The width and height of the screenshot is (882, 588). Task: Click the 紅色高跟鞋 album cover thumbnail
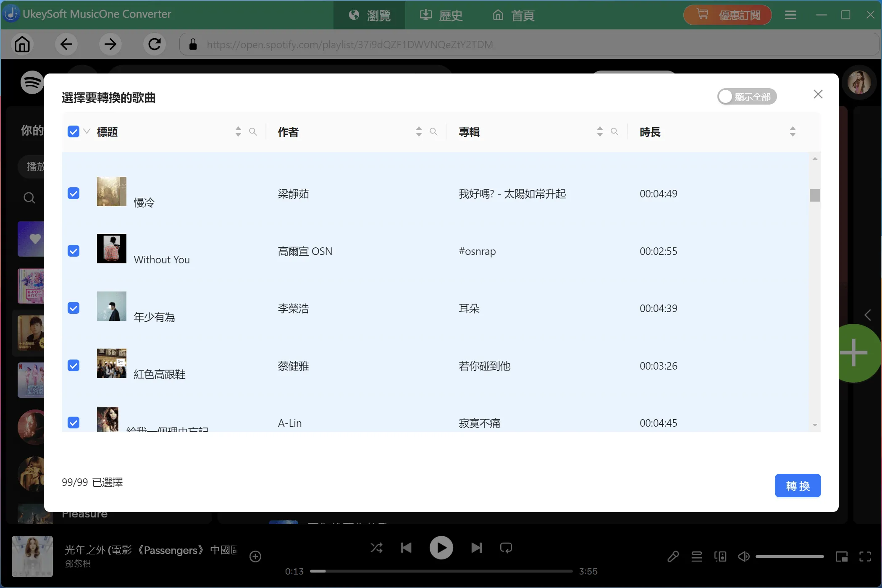[111, 363]
